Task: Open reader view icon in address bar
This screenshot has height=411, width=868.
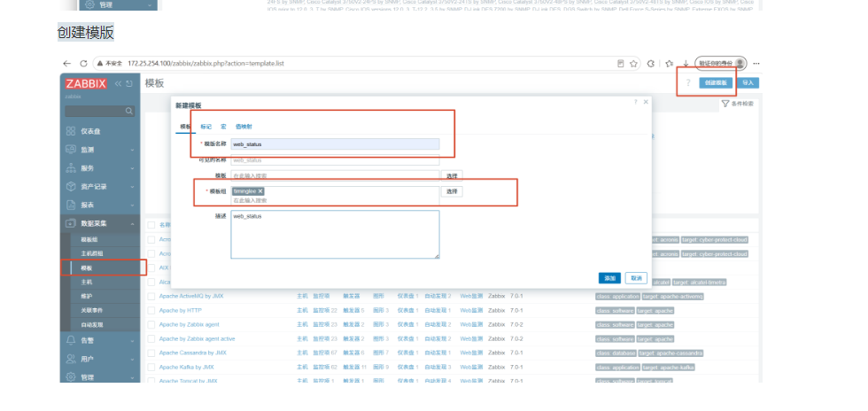Action: click(621, 64)
